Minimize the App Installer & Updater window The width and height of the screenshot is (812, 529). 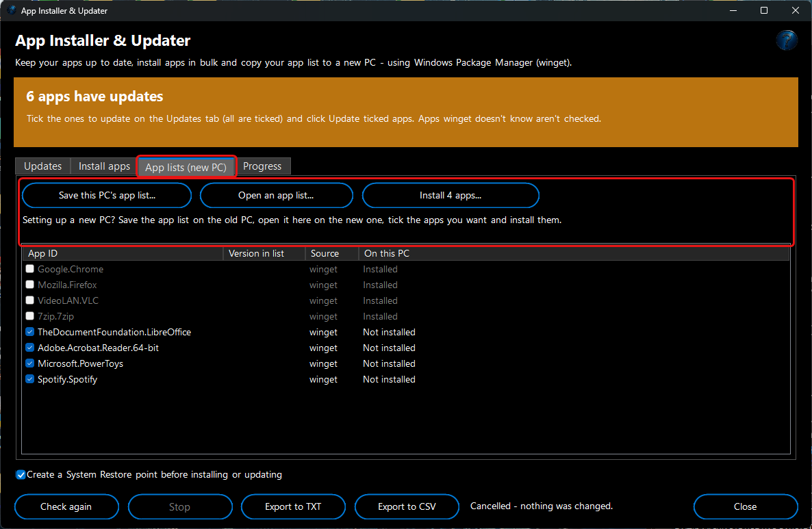coord(733,10)
